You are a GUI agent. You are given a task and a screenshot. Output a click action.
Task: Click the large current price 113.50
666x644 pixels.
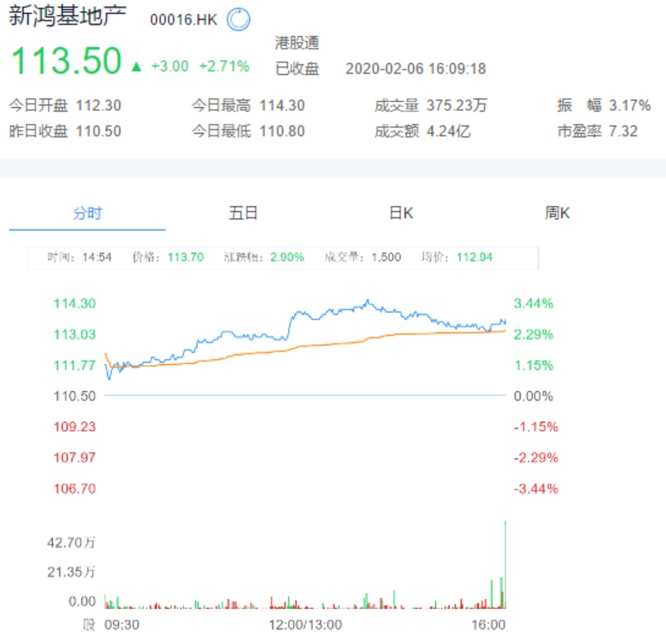(66, 61)
